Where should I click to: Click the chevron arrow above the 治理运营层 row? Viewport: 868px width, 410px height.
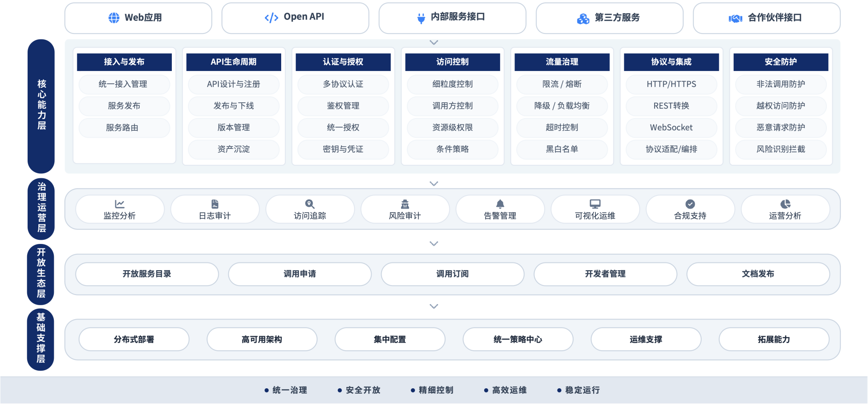click(x=434, y=184)
